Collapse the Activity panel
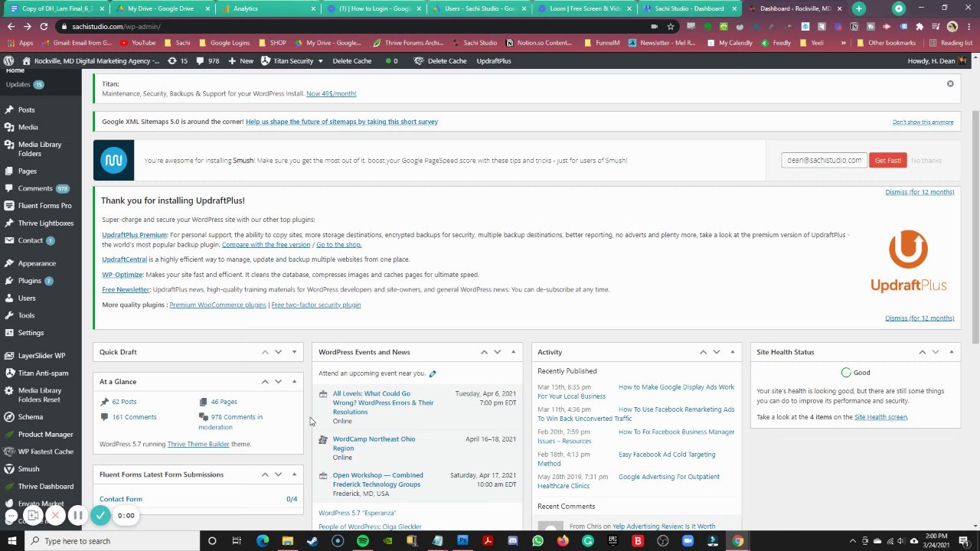 click(732, 352)
